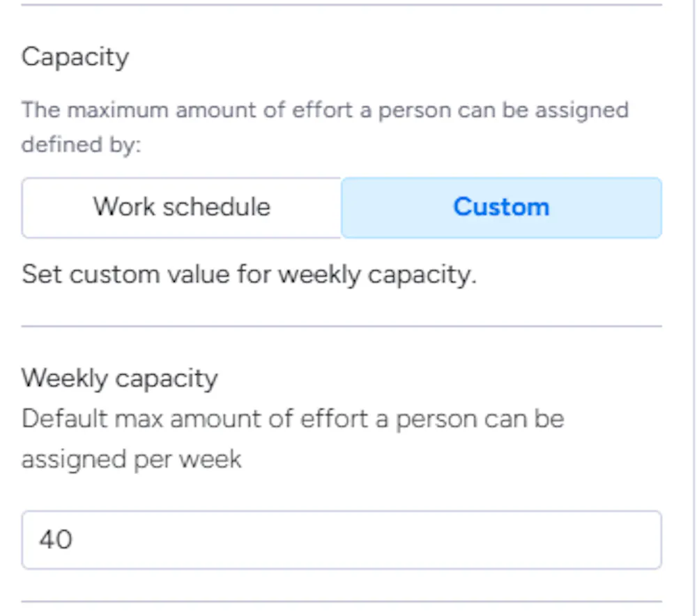Click the empty right side of capacity field
Image resolution: width=697 pixels, height=616 pixels.
tap(558, 540)
